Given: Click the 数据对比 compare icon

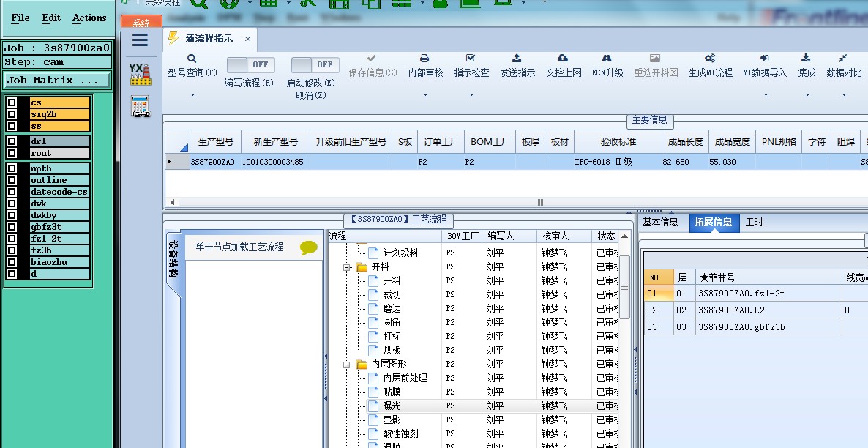Looking at the screenshot, I should [842, 58].
